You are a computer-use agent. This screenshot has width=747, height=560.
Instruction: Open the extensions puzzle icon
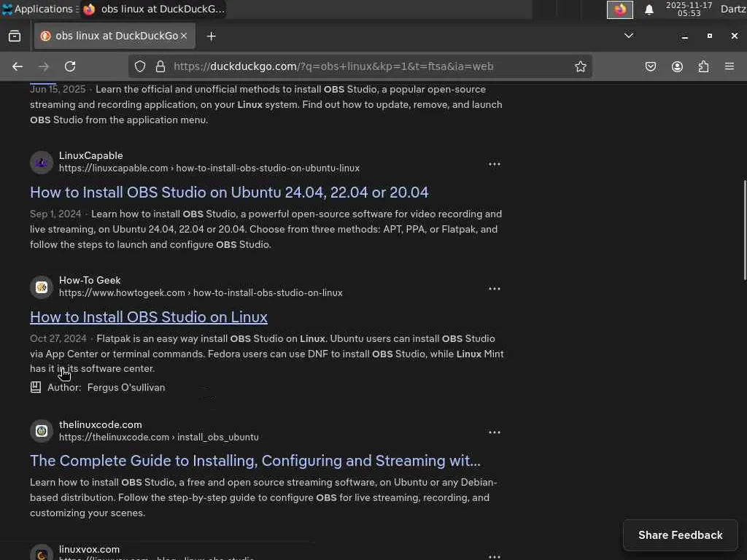[704, 66]
